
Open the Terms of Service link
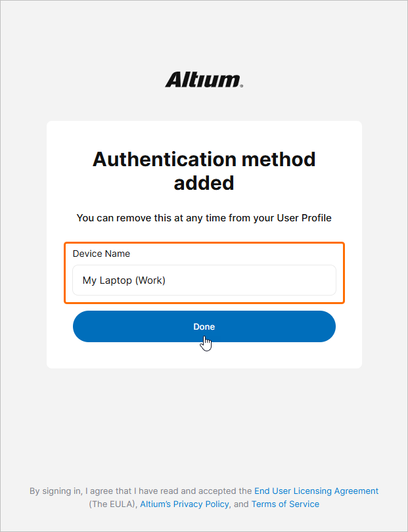tap(285, 504)
